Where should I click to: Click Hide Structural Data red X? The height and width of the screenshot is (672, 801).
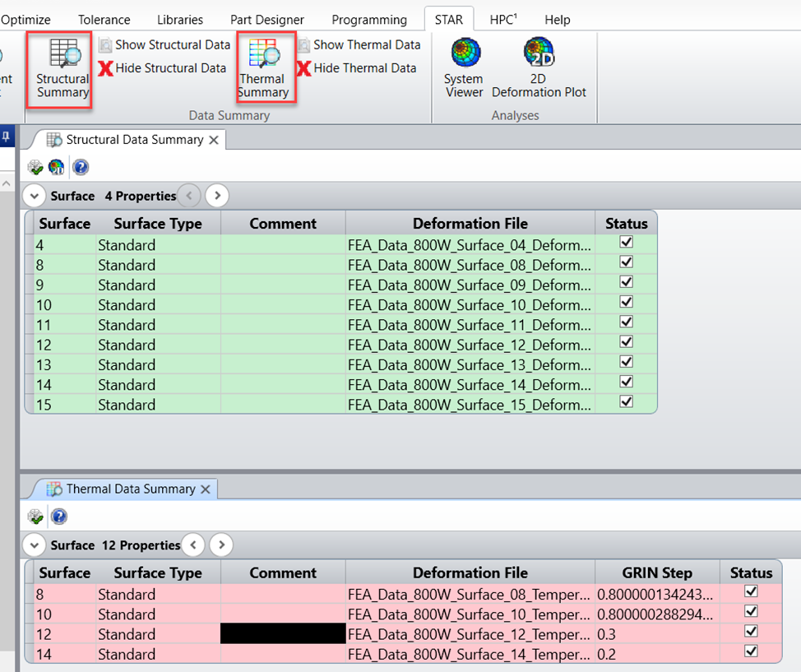[x=106, y=68]
